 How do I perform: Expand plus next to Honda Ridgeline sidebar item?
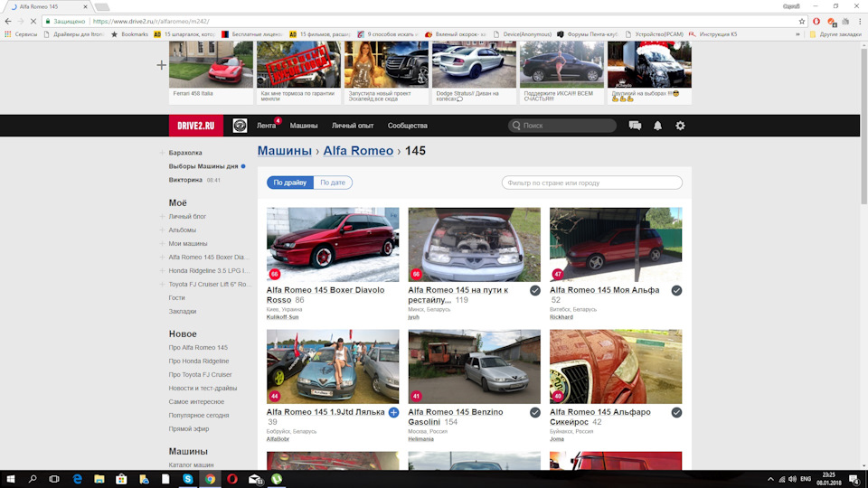(x=162, y=270)
